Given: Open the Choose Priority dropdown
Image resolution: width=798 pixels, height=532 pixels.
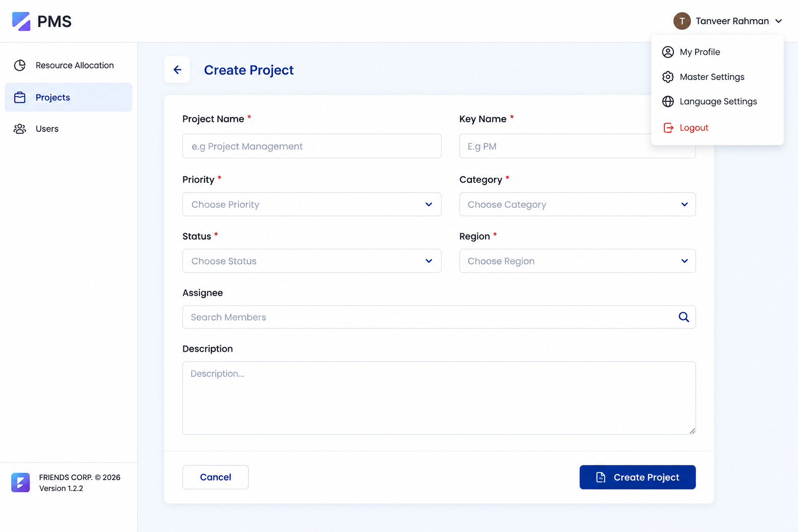Looking at the screenshot, I should pos(312,204).
